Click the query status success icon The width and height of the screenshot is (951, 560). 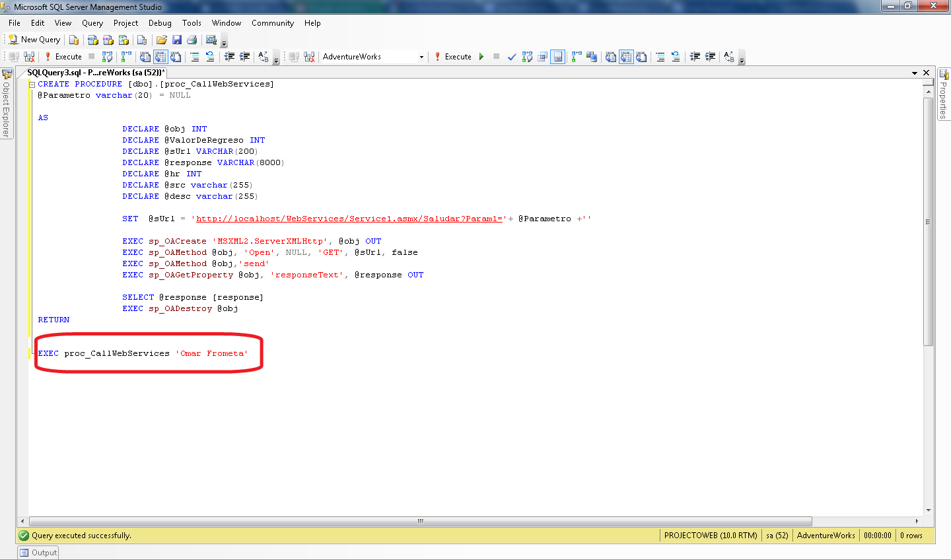pos(24,536)
